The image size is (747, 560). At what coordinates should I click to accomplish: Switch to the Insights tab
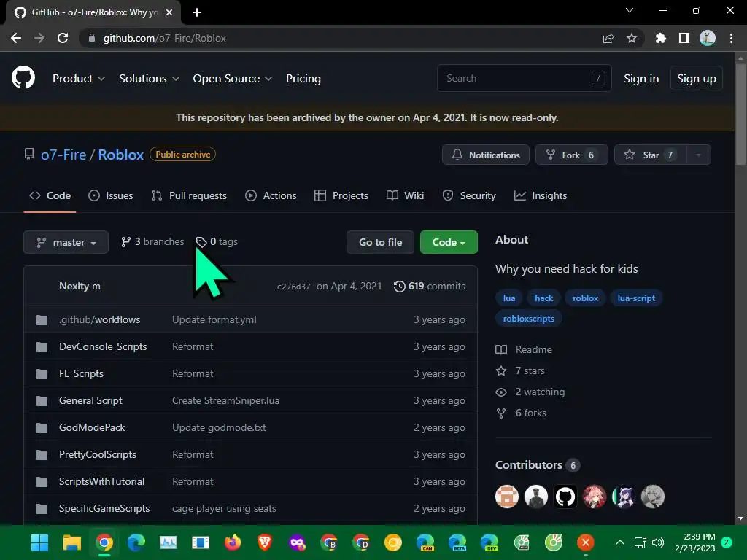coord(541,195)
